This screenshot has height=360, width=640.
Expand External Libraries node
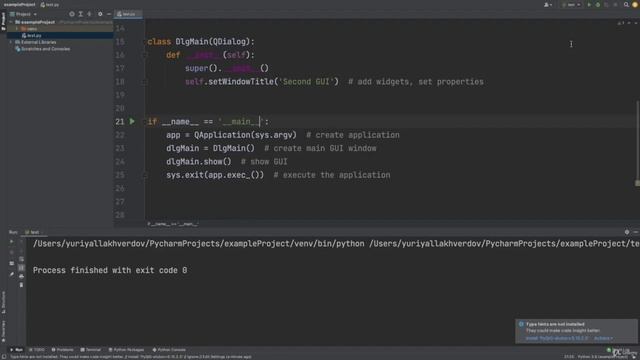11,42
